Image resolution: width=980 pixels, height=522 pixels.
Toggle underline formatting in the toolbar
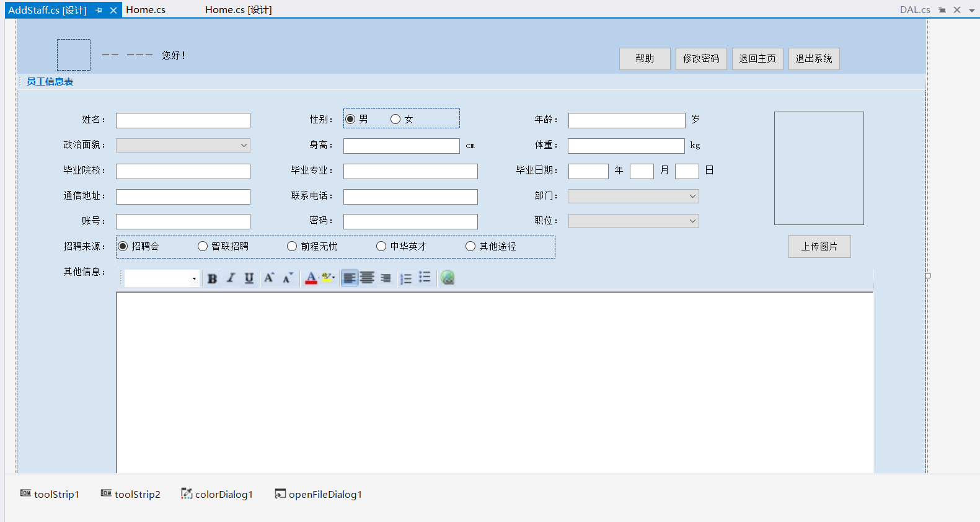click(x=249, y=278)
